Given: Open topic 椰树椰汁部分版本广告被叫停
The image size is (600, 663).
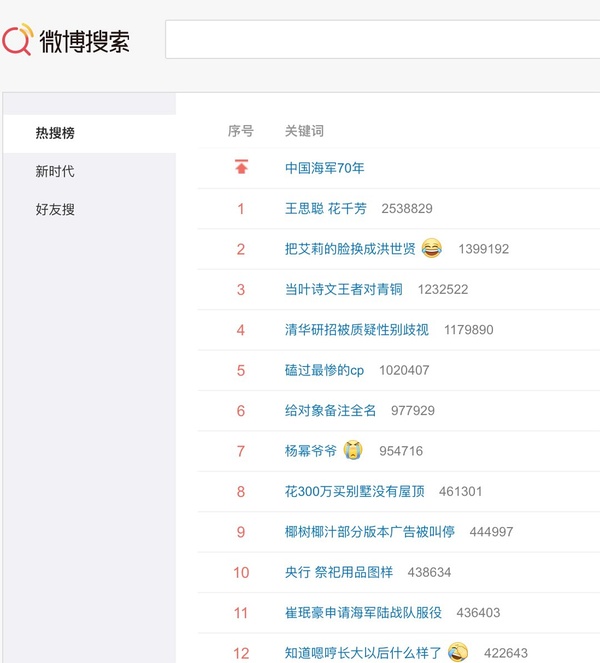Looking at the screenshot, I should coord(370,531).
